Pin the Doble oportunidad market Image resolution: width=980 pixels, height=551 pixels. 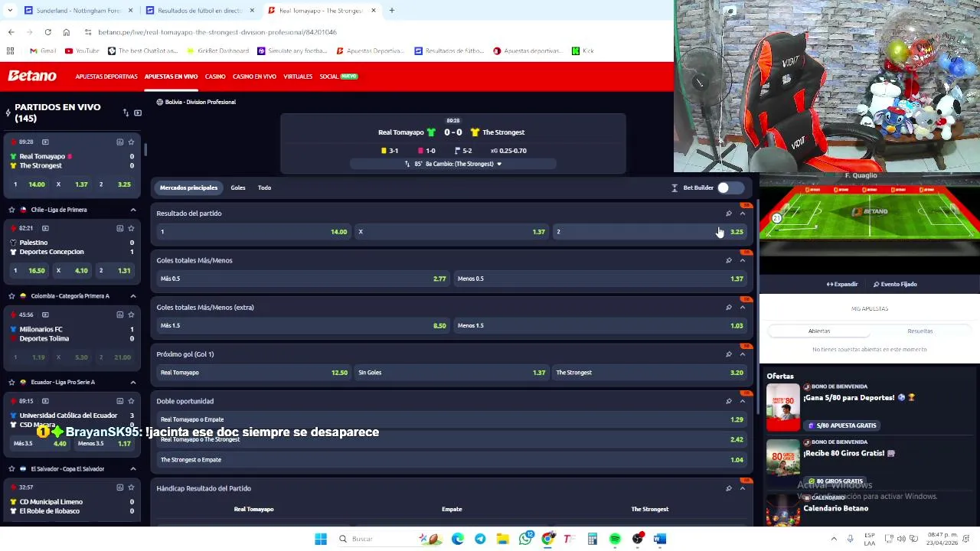coord(729,401)
